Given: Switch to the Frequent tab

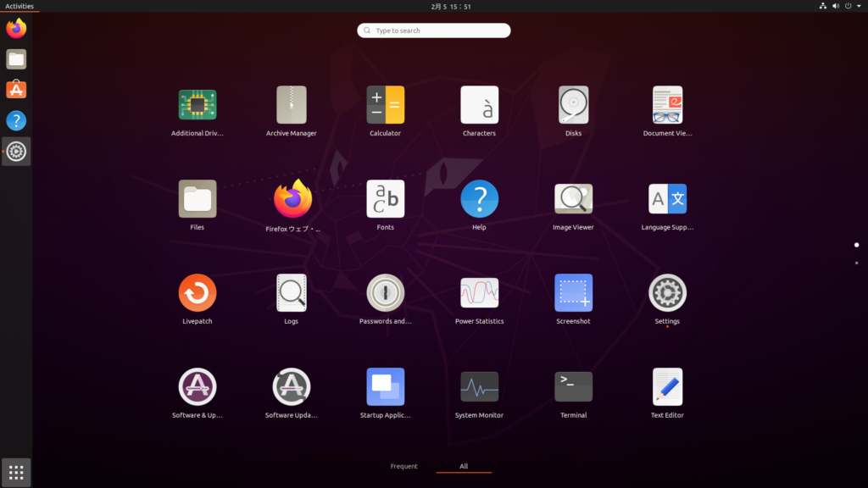Looking at the screenshot, I should pos(403,466).
